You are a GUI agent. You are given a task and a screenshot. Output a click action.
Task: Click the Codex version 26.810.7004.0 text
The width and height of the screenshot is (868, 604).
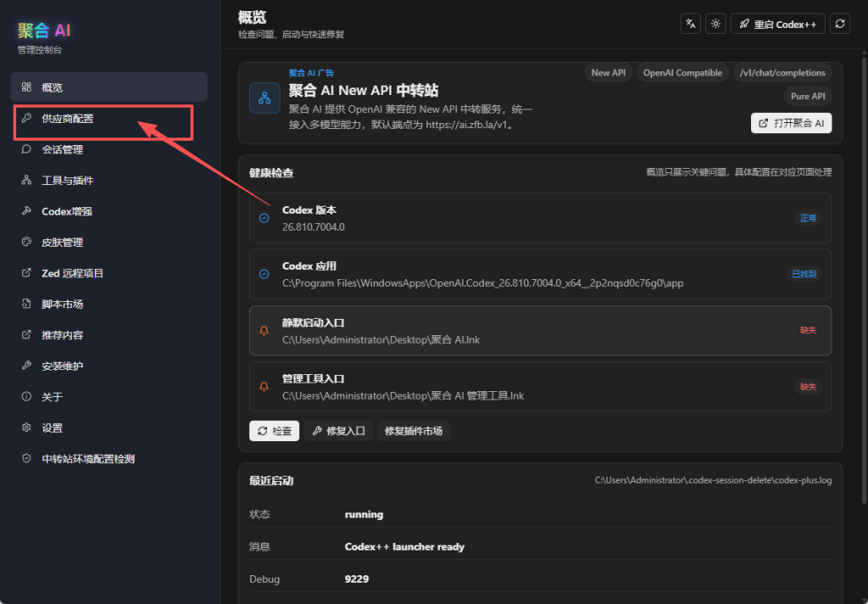314,227
